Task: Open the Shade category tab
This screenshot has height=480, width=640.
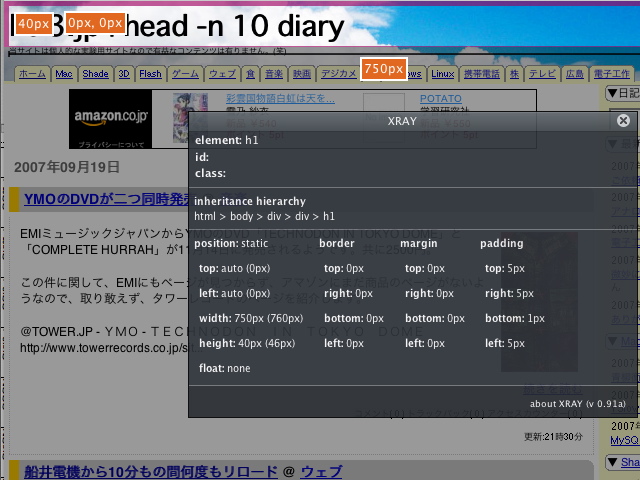Action: click(x=96, y=74)
